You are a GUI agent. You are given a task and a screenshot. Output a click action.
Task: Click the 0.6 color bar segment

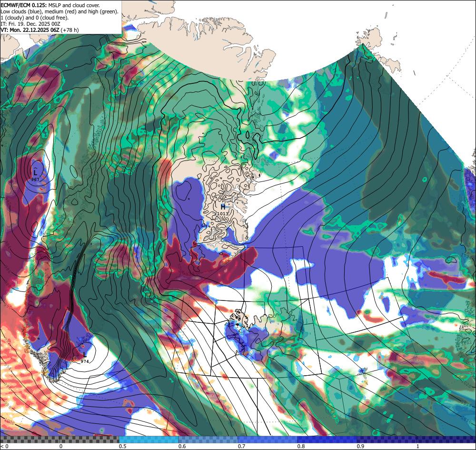click(208, 440)
